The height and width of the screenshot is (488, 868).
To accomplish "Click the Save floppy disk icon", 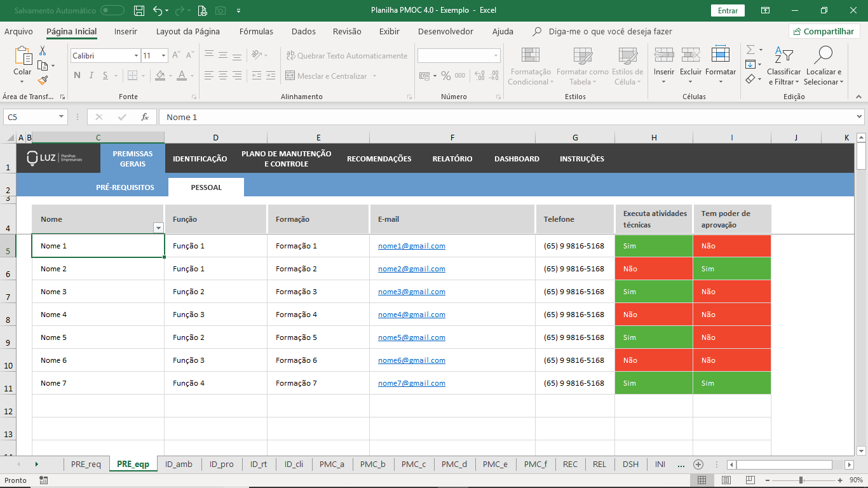I will coord(139,11).
